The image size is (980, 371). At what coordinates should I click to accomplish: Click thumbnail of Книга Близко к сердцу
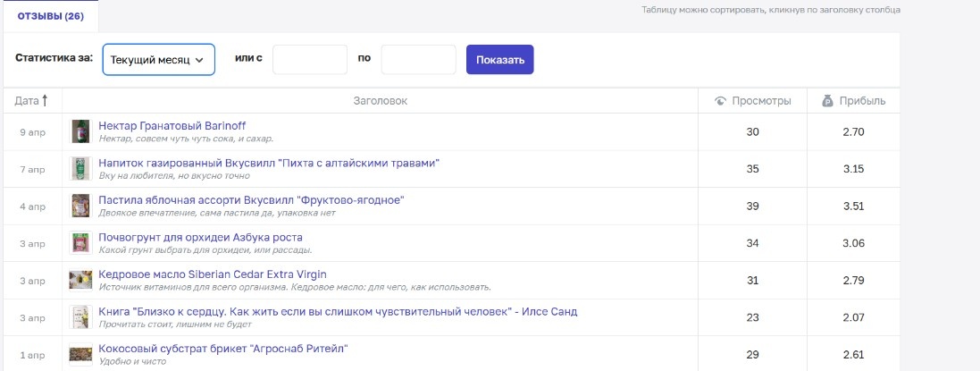pyautogui.click(x=80, y=317)
